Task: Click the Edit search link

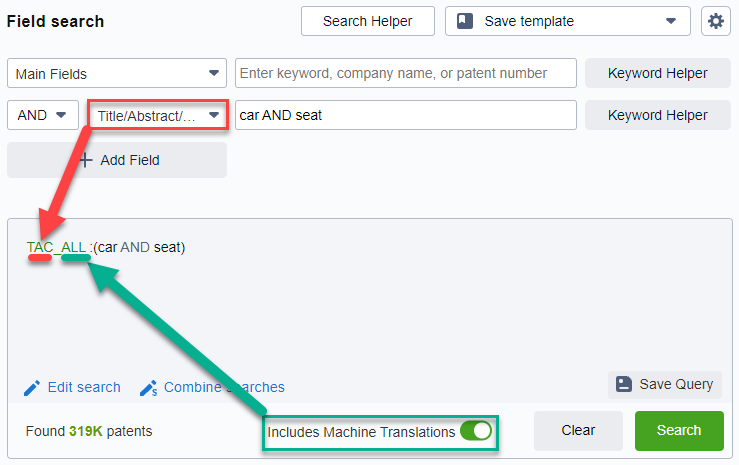Action: [84, 388]
